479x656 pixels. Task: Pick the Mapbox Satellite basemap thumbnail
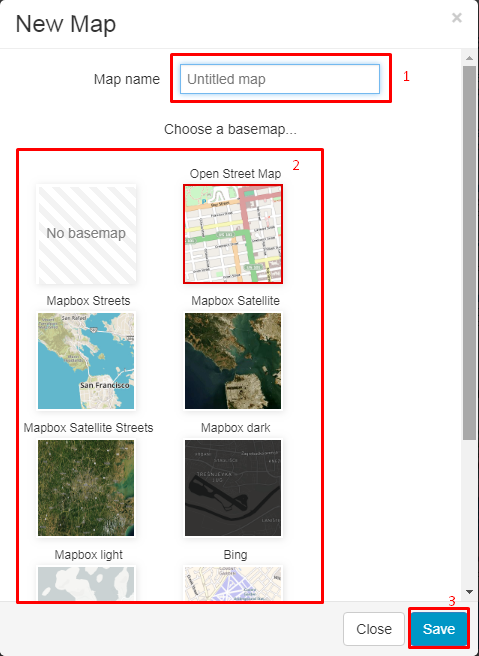click(x=233, y=361)
